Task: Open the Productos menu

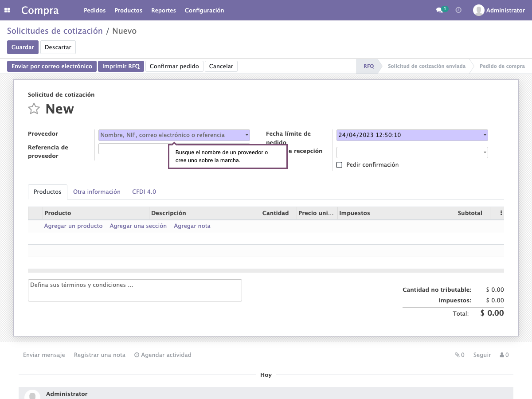Action: point(128,10)
